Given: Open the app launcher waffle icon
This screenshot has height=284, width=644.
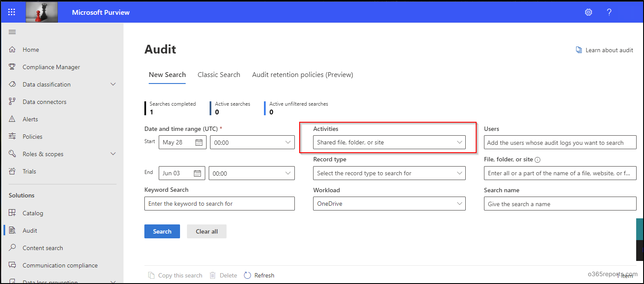Looking at the screenshot, I should tap(12, 12).
